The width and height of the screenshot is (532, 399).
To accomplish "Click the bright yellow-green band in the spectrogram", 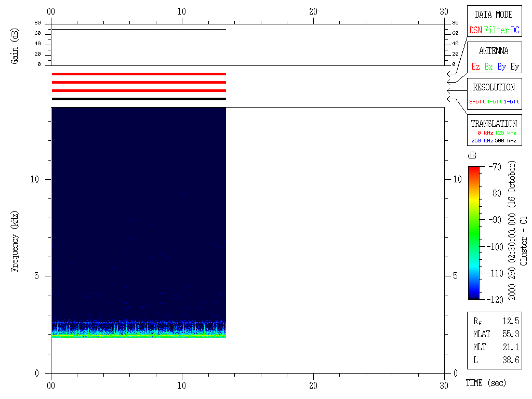I will [139, 336].
